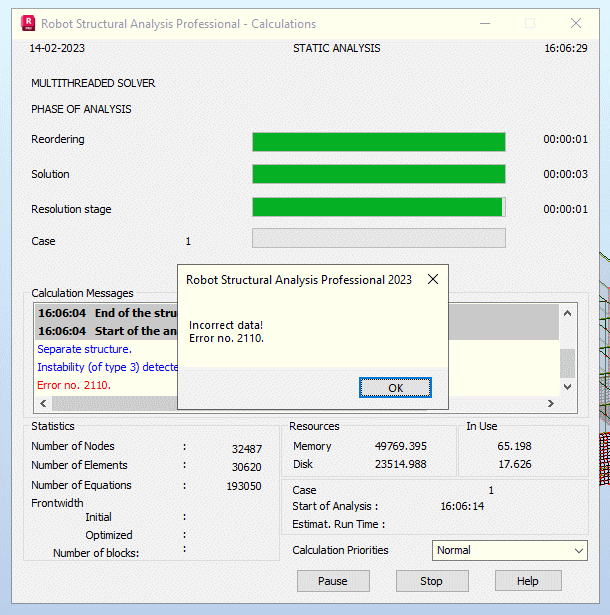The image size is (610, 615).
Task: Click left arrow of horizontal message scrollbar
Action: click(43, 403)
